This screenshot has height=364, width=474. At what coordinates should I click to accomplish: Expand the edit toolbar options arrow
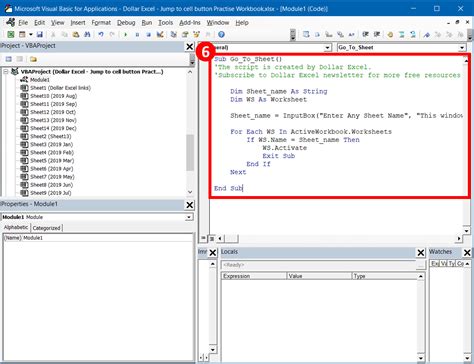click(471, 35)
